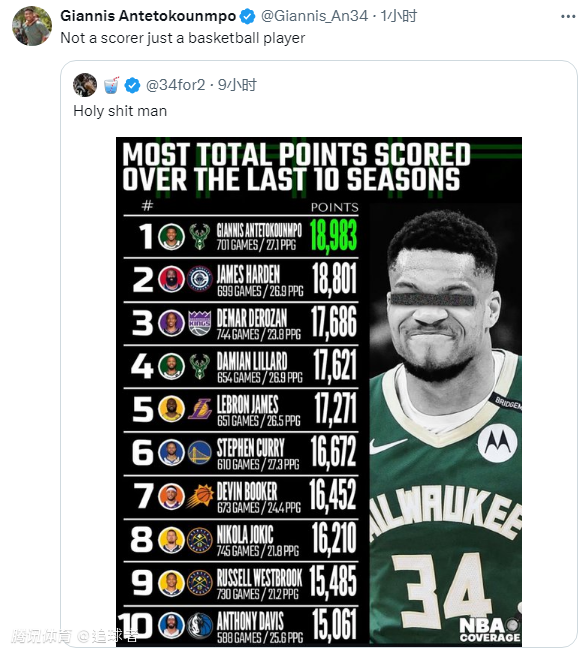
Task: Open the quoted tweet author's avatar
Action: click(x=85, y=85)
